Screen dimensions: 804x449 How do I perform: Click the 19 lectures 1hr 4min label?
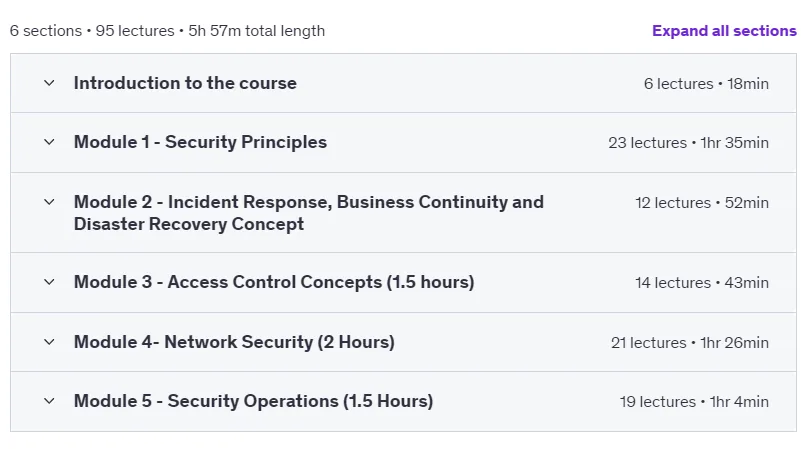694,401
